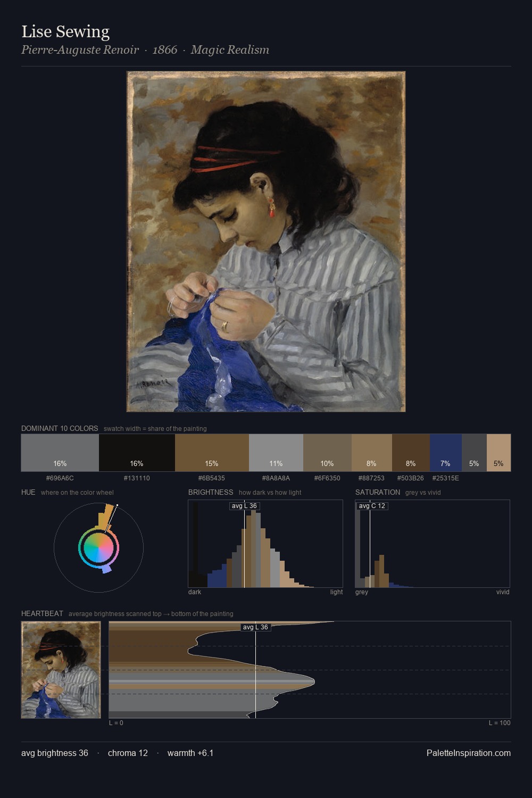Click the '#6F6350' hex code label
Viewport: 532px width, 798px height.
tap(327, 478)
